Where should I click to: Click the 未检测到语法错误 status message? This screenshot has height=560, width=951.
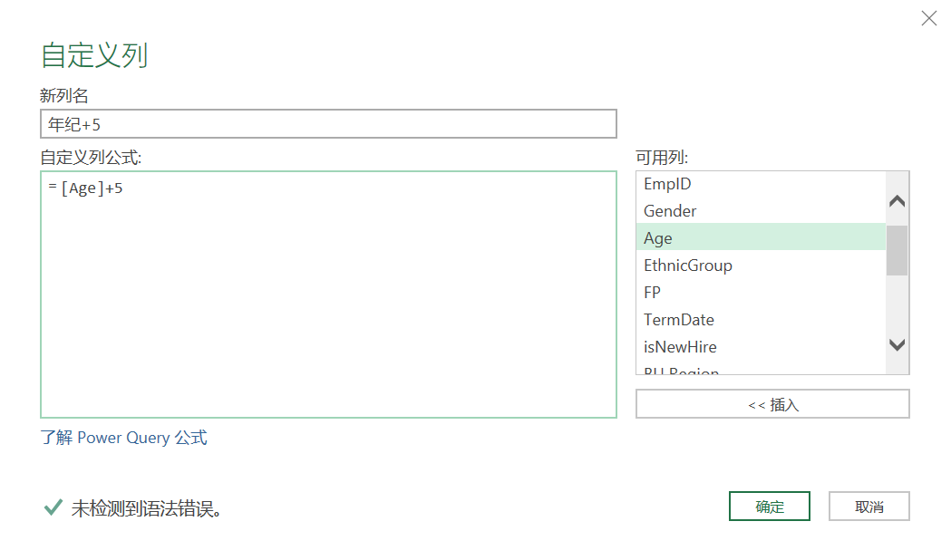(x=147, y=508)
